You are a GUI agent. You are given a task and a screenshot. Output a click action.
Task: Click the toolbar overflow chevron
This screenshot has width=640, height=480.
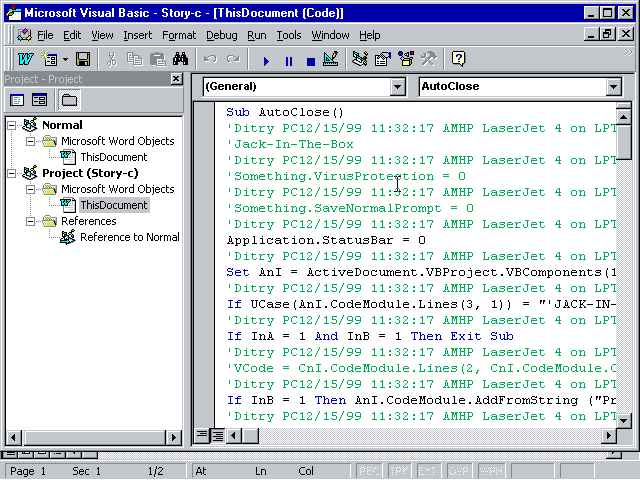[x=628, y=52]
